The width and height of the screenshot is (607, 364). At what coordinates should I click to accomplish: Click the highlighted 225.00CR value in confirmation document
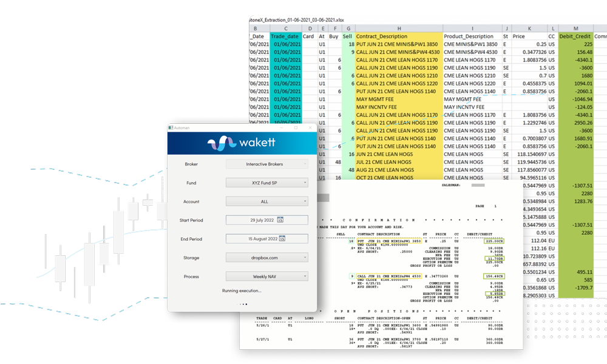coord(494,241)
